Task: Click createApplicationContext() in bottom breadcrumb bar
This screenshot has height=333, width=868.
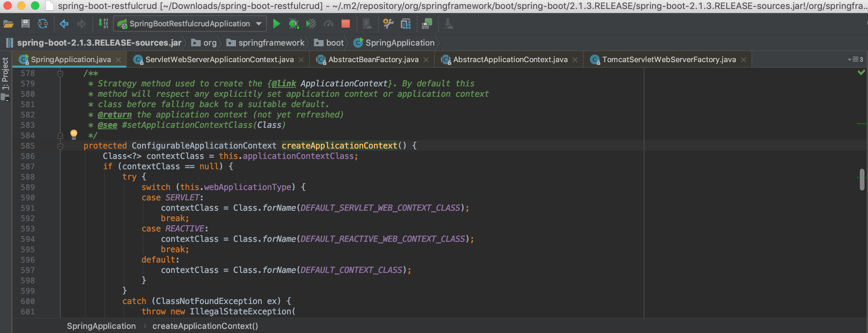Action: (205, 326)
